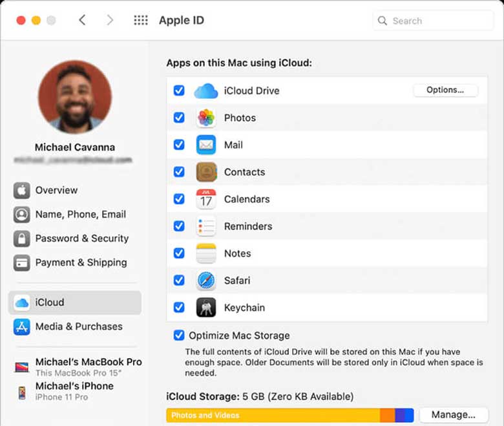Image resolution: width=504 pixels, height=426 pixels.
Task: Click the Photos app icon
Action: pyautogui.click(x=206, y=118)
